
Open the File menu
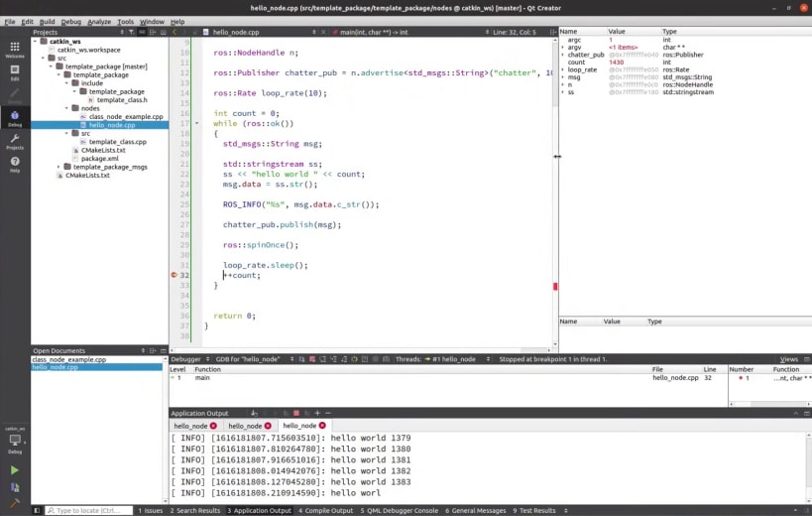(x=10, y=22)
